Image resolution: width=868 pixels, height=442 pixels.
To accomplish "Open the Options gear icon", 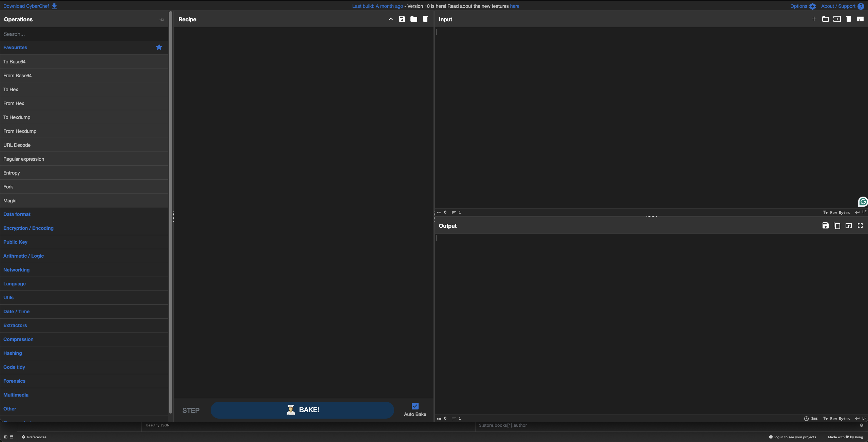I will tap(812, 6).
